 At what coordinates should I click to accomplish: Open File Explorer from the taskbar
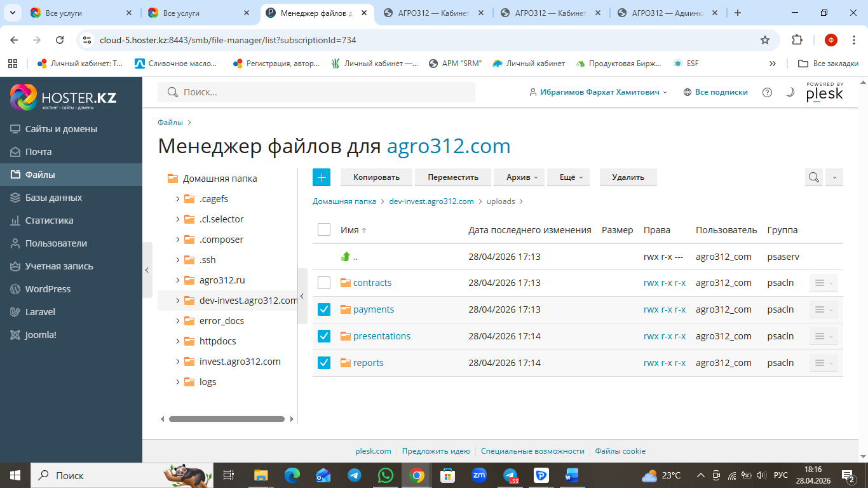(x=261, y=475)
